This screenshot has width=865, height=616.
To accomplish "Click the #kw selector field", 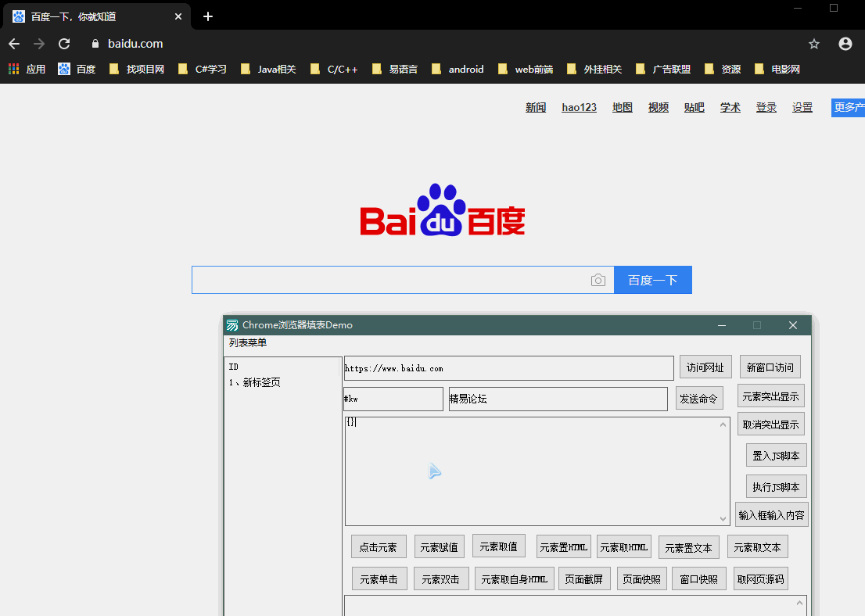I will (393, 399).
